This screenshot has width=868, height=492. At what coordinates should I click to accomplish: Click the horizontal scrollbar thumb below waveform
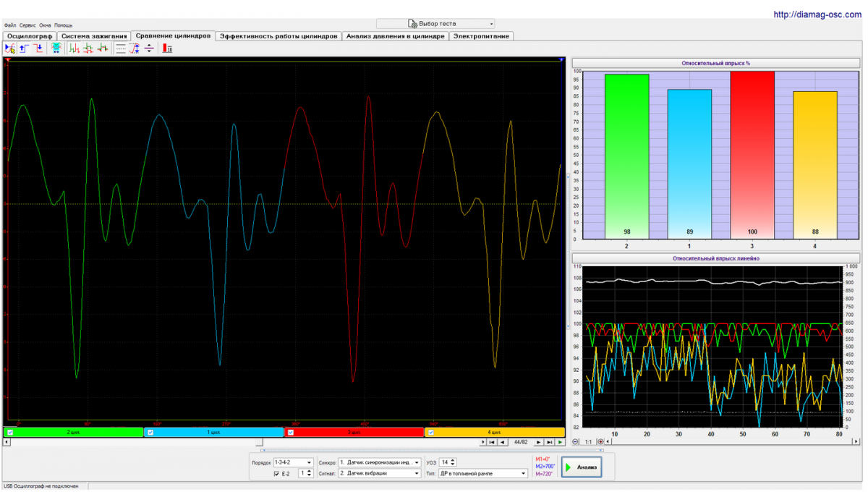coord(260,442)
